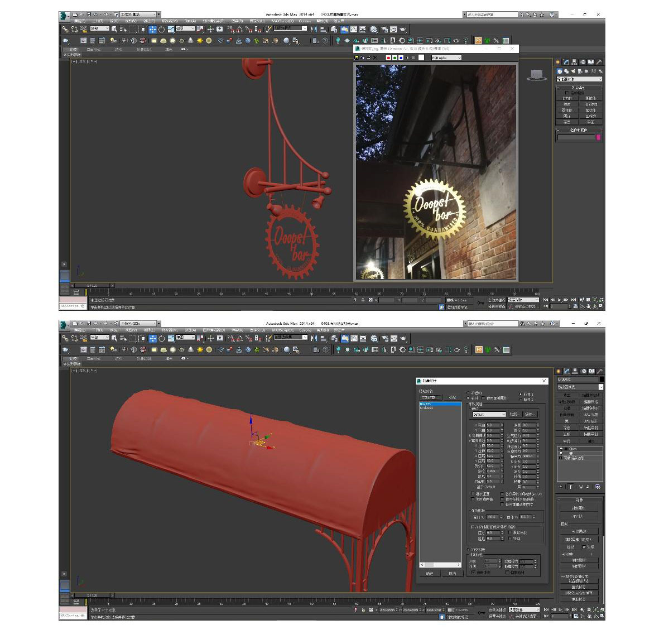Open the Material Editor icon in top screenshot
This screenshot has height=644, width=664.
[373, 29]
